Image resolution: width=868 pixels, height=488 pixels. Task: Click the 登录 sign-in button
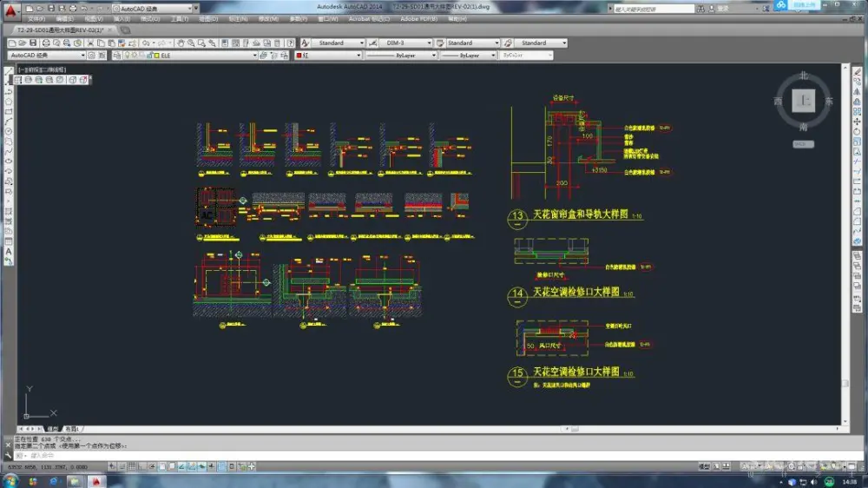(722, 8)
